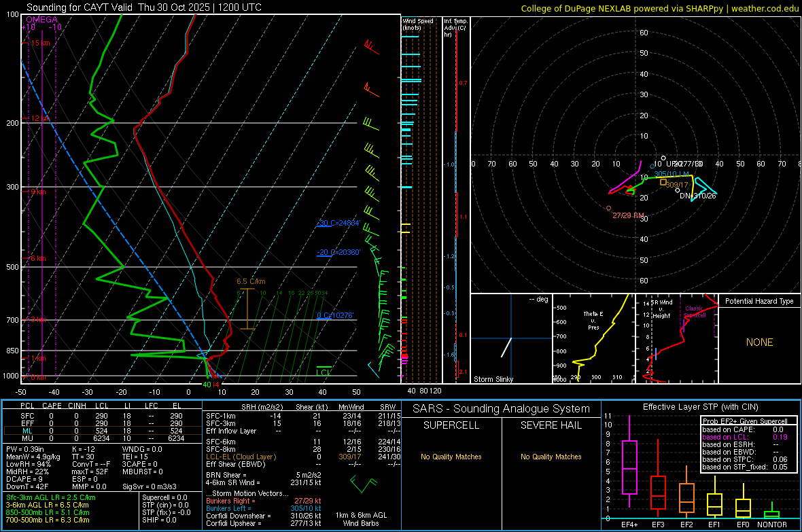The height and width of the screenshot is (532, 802).
Task: Click the green 1km & 6km wind barbs graphic
Action: point(364,484)
